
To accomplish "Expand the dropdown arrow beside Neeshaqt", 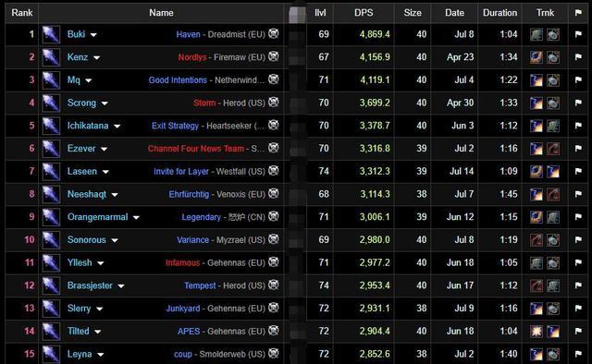I will point(115,195).
